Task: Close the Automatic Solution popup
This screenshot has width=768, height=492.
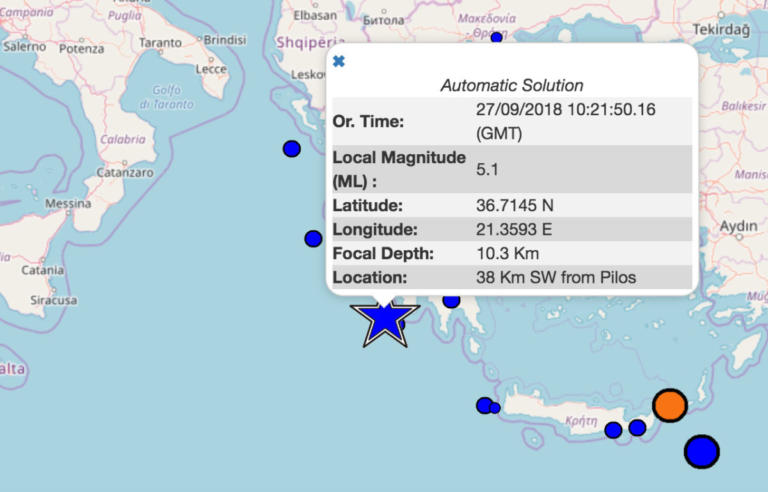Action: click(339, 61)
